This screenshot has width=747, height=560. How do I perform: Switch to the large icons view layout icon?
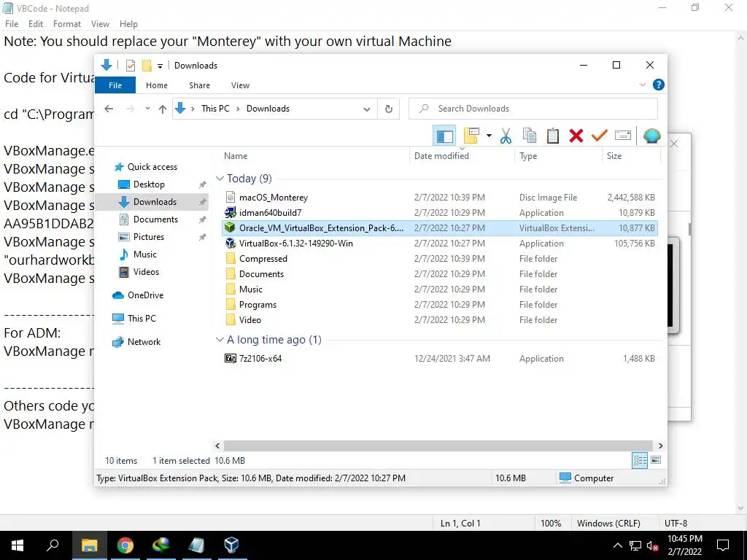tap(656, 460)
